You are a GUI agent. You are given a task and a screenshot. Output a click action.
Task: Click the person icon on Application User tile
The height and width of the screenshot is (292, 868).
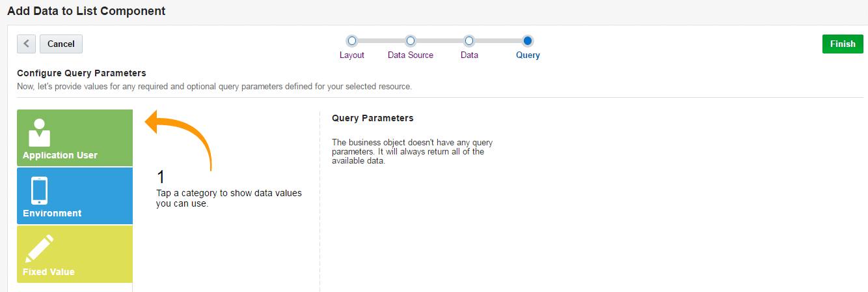[x=39, y=133]
